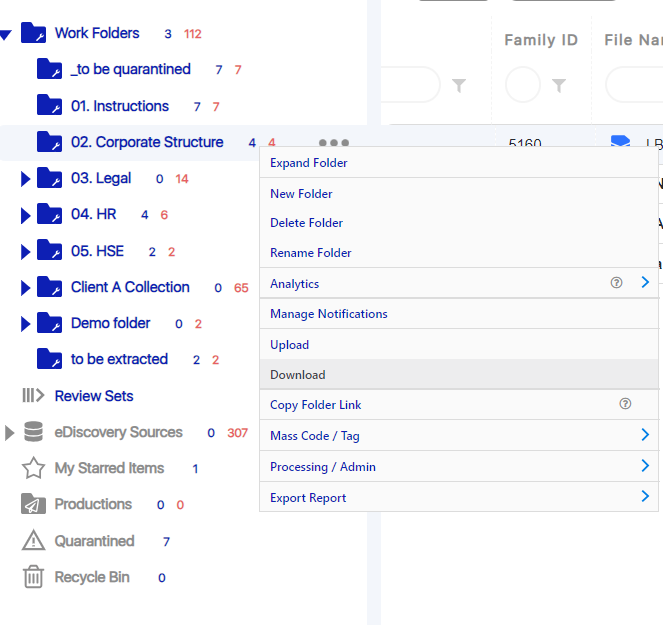
Task: Click the My Starred Items star icon
Action: 33,468
